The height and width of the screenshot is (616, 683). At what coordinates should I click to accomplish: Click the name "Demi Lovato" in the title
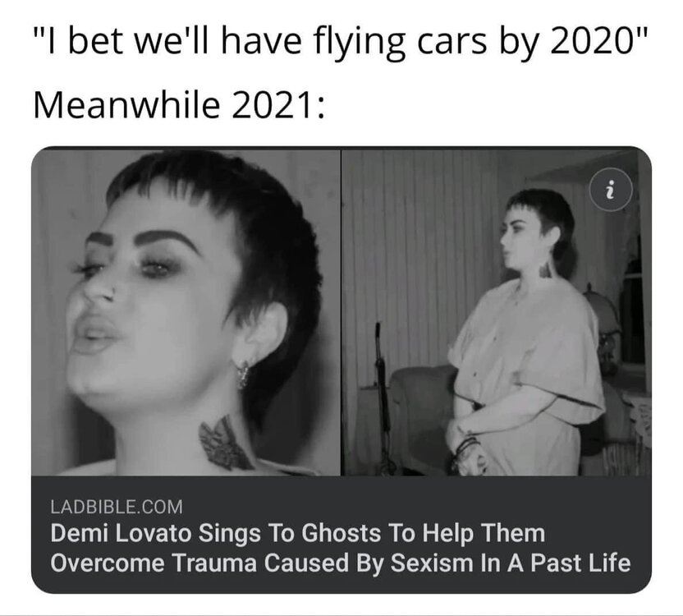[x=121, y=533]
